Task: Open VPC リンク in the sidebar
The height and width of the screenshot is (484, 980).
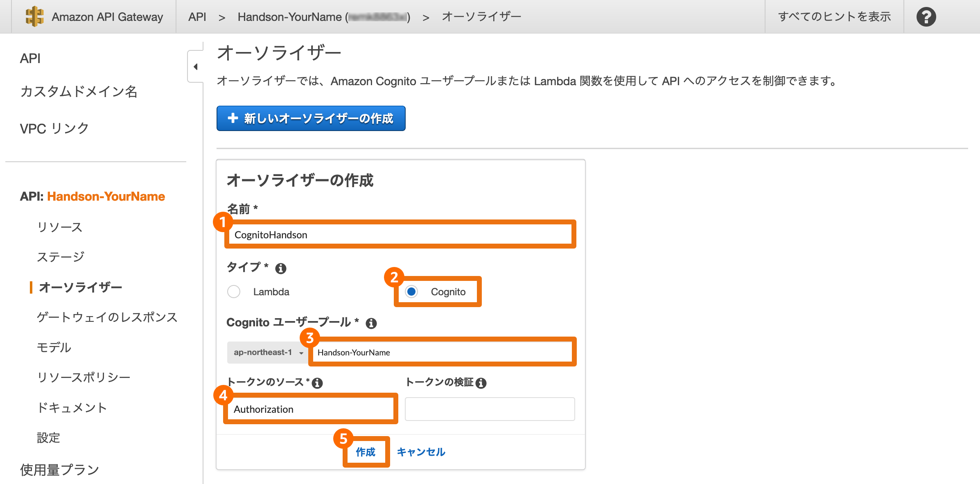Action: coord(54,129)
